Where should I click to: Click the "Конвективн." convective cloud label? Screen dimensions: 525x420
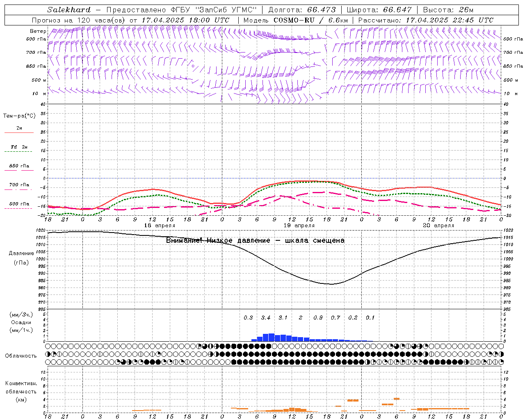pyautogui.click(x=21, y=383)
